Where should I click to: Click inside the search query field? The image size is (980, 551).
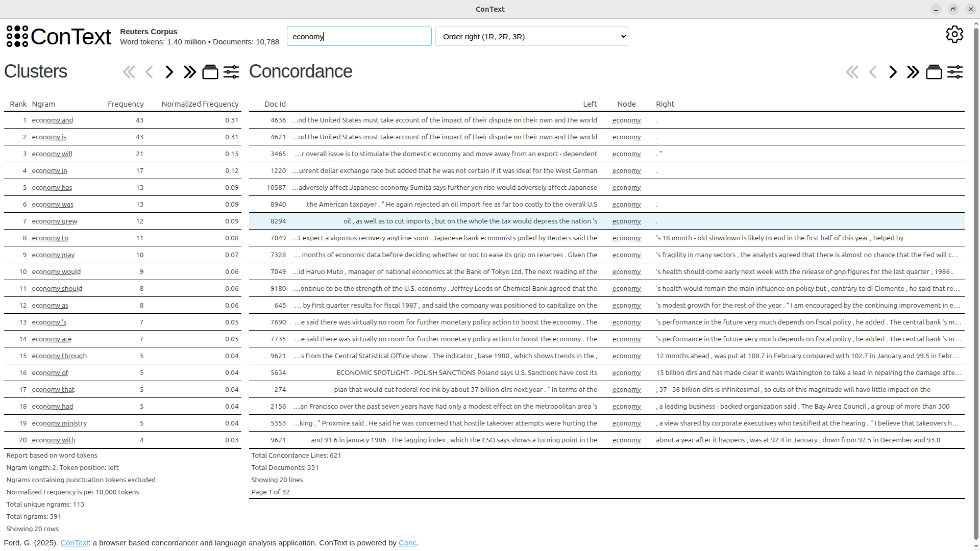(359, 36)
